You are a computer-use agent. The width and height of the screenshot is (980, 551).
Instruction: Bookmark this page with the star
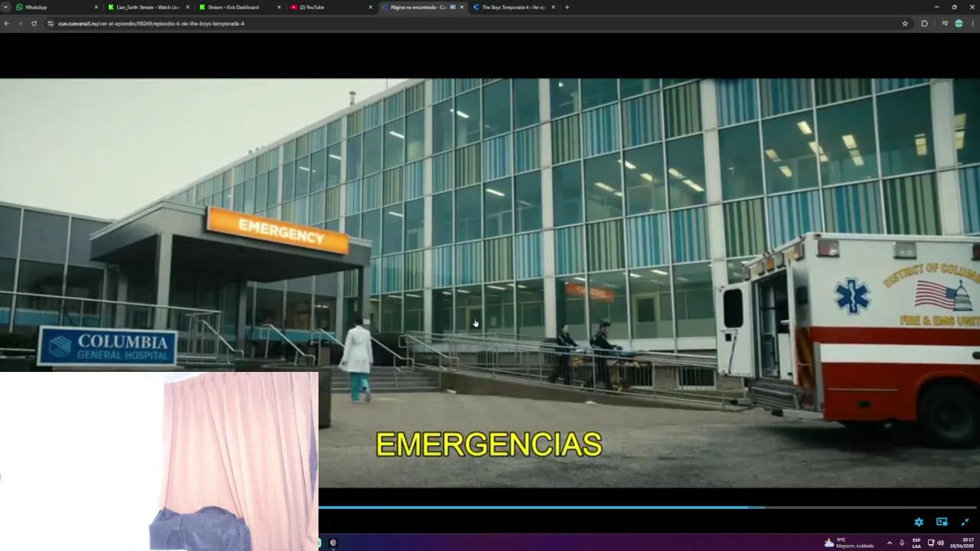905,24
